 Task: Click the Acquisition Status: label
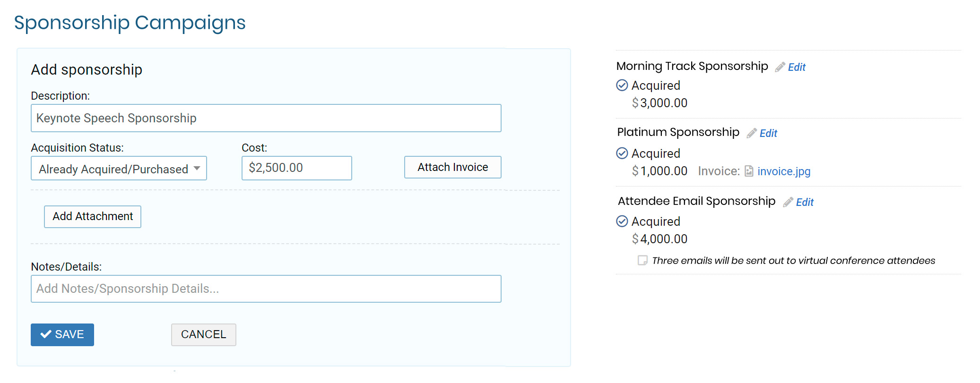tap(78, 148)
